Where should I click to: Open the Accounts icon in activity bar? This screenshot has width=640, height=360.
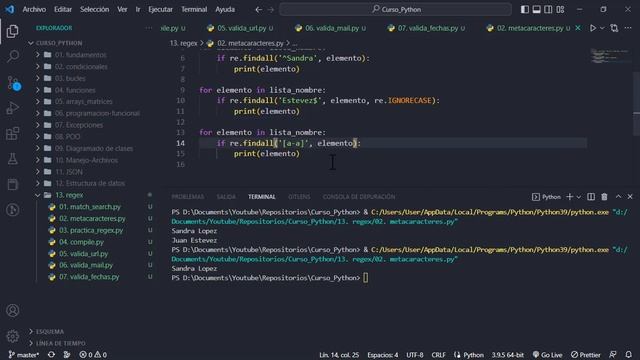13,311
